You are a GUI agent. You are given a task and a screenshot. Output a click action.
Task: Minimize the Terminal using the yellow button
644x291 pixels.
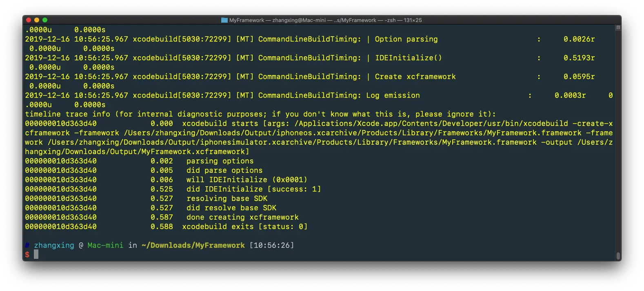pyautogui.click(x=37, y=20)
